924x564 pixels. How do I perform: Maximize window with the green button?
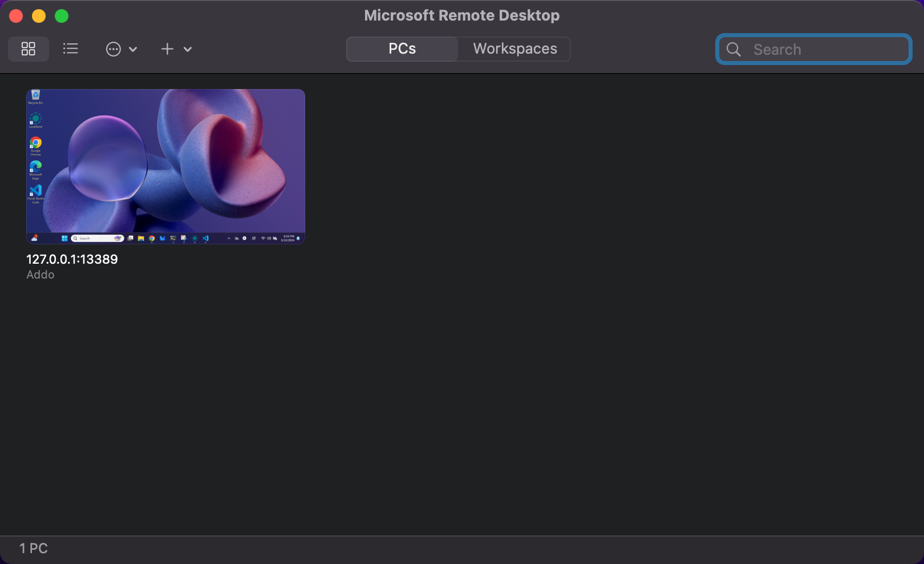(62, 16)
